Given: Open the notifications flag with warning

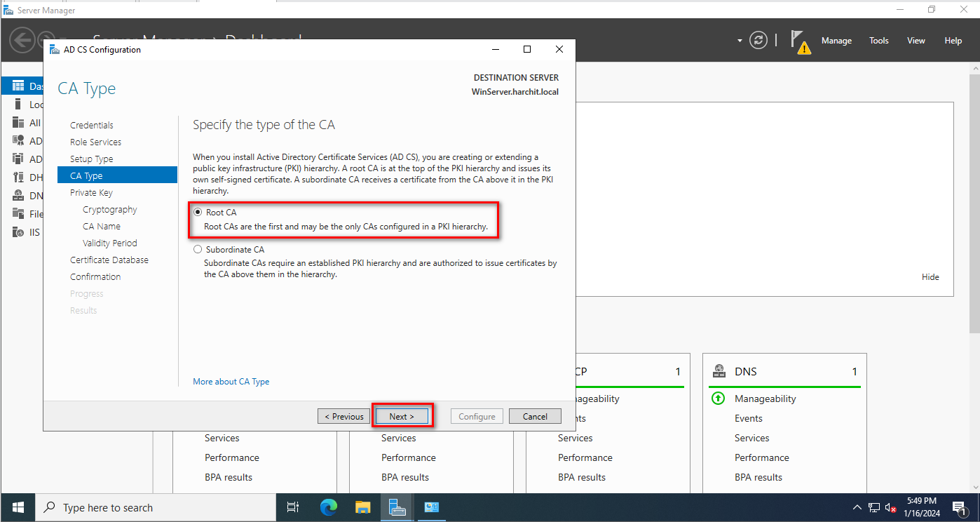Looking at the screenshot, I should coord(800,41).
